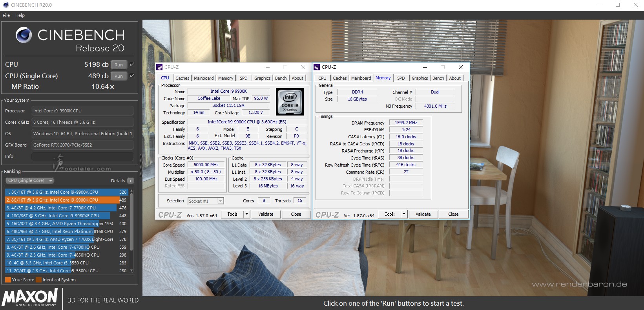Click Core Speed value 5000.00 MHz
This screenshot has height=310, width=644.
206,165
